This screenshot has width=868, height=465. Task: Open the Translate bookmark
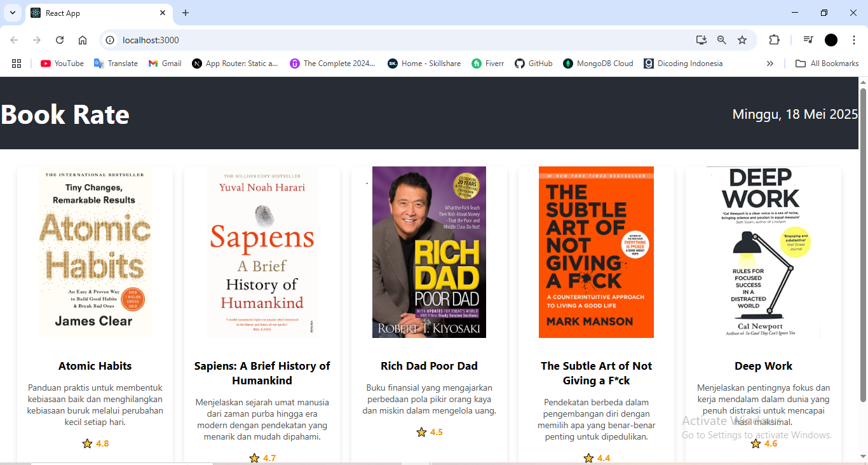pos(116,64)
